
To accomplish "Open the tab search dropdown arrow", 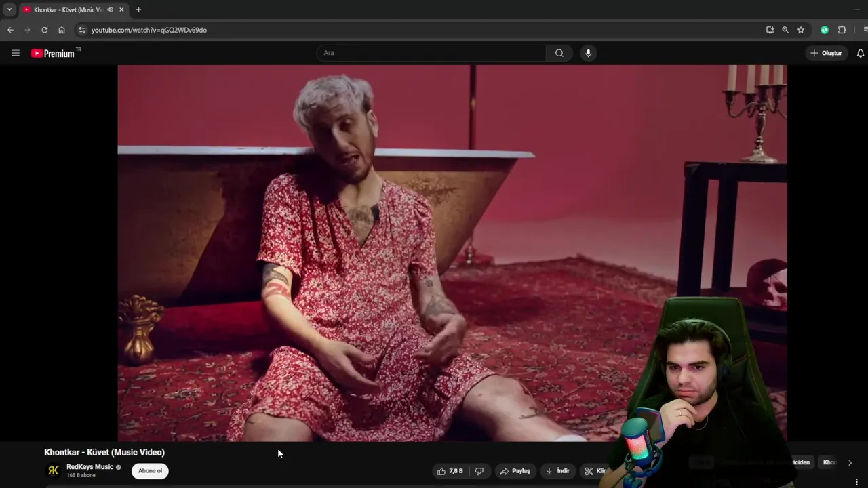I will coord(9,9).
